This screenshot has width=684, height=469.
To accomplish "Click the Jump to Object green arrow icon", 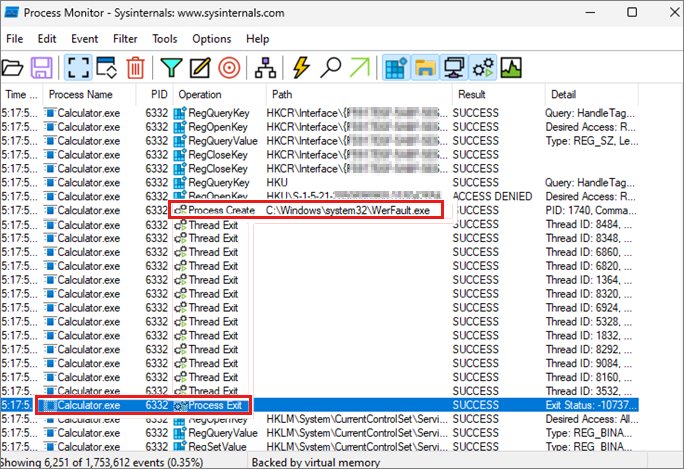I will tap(359, 68).
